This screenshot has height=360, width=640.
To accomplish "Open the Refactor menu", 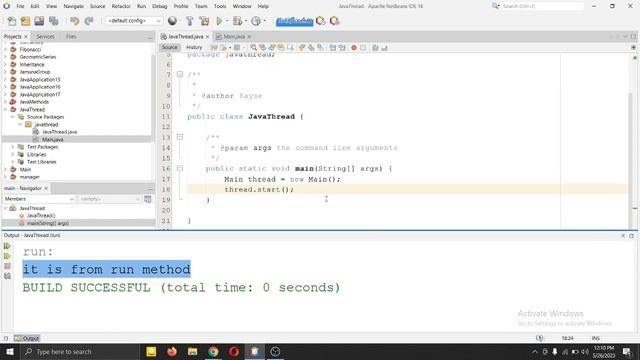I will (121, 6).
